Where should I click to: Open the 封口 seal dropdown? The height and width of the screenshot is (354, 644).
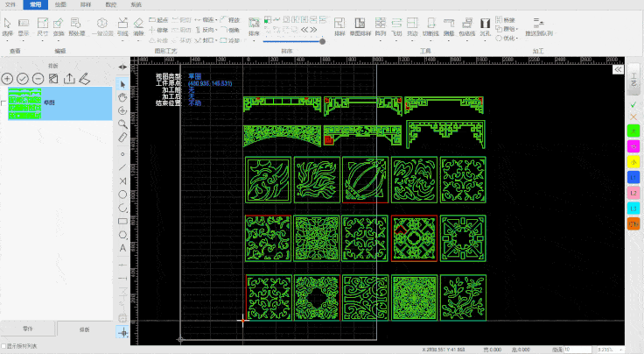click(x=206, y=40)
